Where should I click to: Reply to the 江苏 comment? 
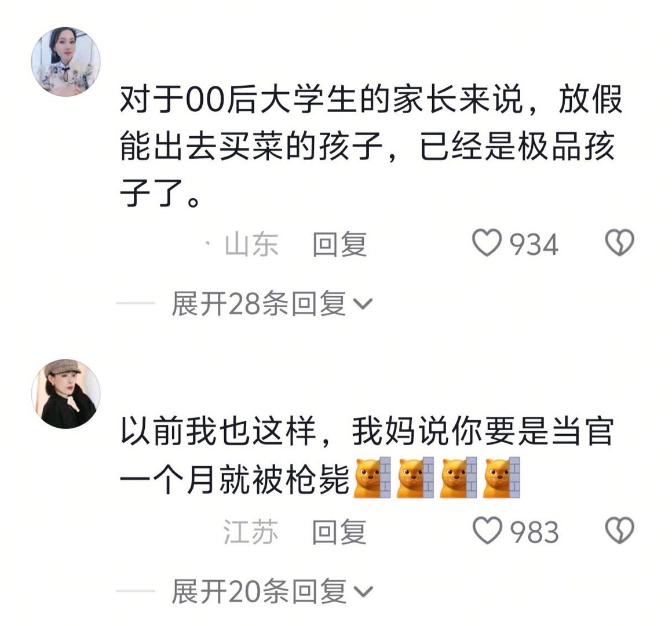pos(339,532)
